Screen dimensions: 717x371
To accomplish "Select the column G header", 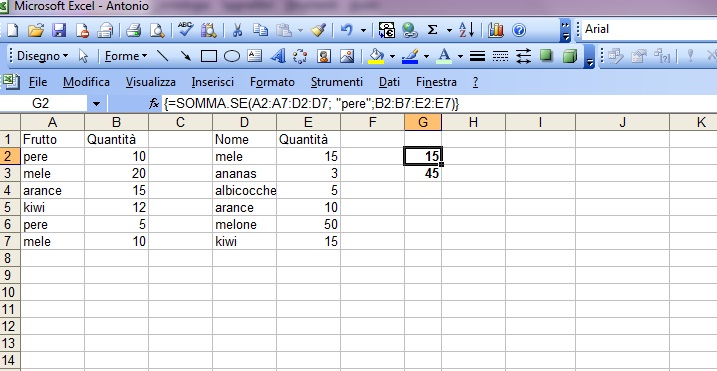I will click(x=423, y=122).
